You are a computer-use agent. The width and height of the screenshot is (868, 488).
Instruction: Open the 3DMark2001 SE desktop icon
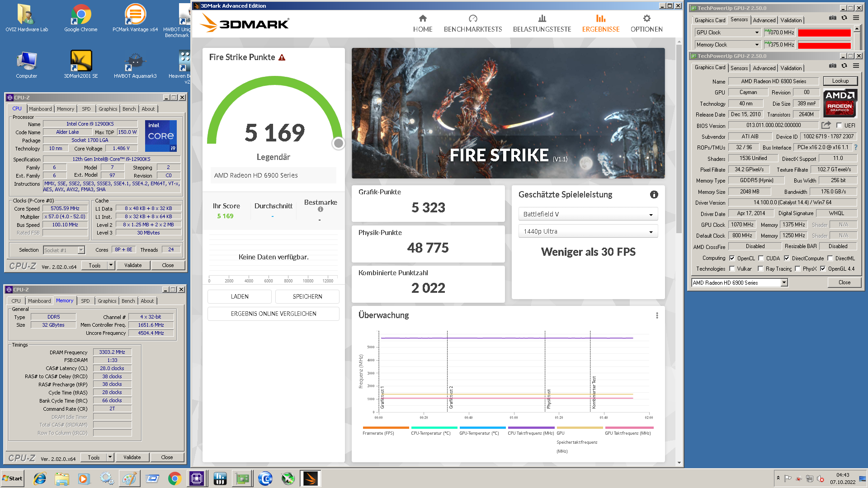click(81, 64)
